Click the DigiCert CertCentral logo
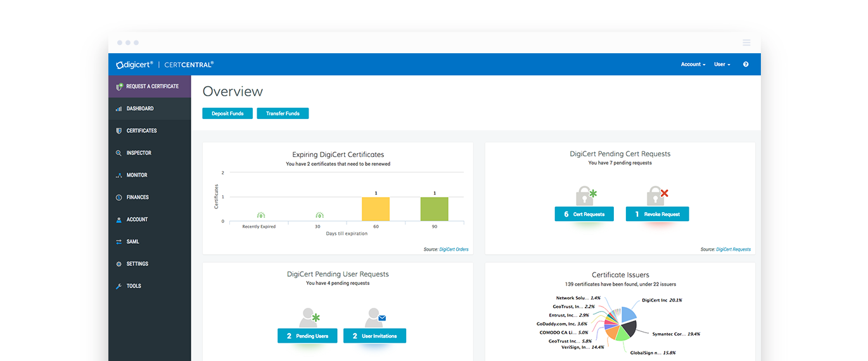 165,64
